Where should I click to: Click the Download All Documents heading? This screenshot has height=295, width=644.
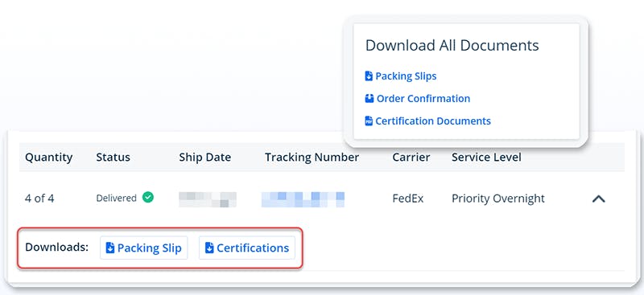452,45
